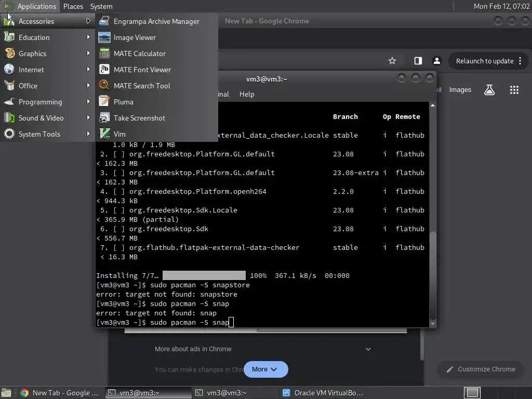Viewport: 532px width, 399px height.
Task: Click the Education category icon
Action: click(9, 37)
